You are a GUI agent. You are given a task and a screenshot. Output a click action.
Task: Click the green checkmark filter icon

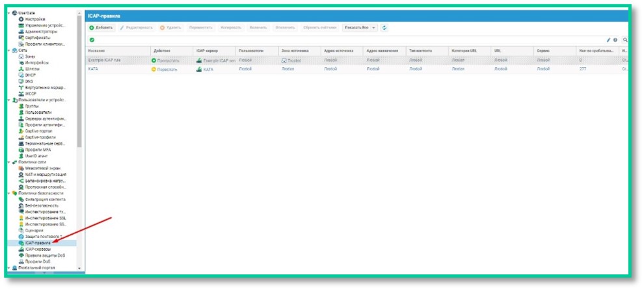[x=92, y=40]
